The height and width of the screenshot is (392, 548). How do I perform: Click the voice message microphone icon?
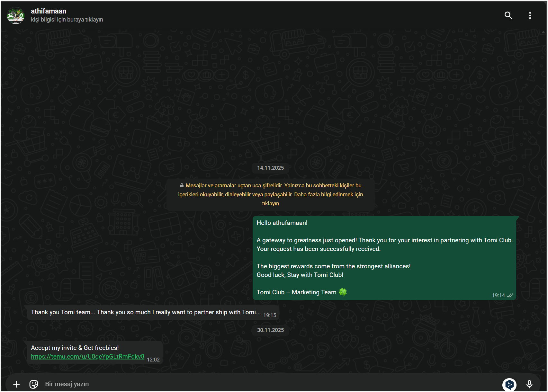[x=529, y=384]
